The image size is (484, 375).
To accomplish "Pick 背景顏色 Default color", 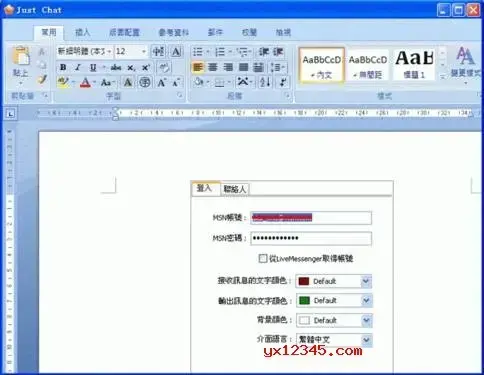I will point(334,320).
